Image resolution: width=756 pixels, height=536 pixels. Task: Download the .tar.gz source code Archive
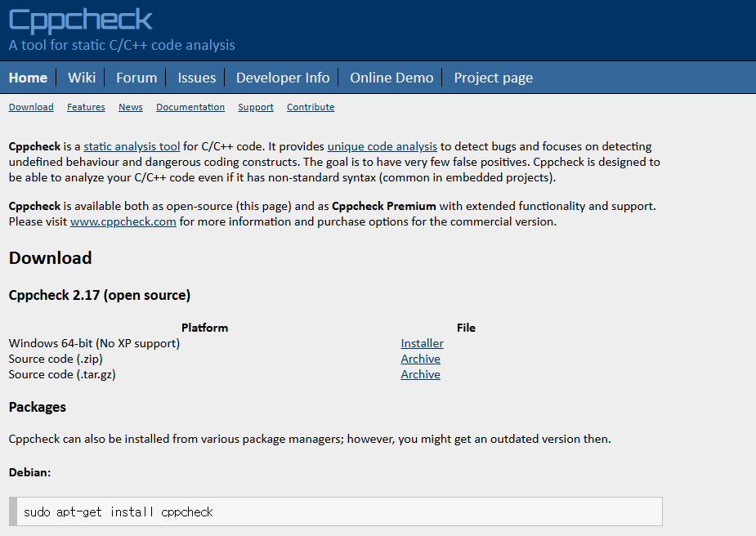coord(420,374)
